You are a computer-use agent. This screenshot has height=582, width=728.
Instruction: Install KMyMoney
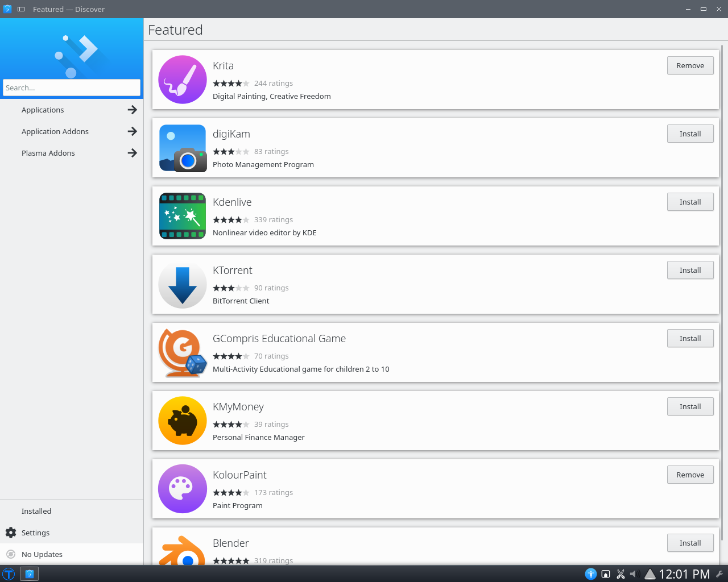[x=690, y=406]
